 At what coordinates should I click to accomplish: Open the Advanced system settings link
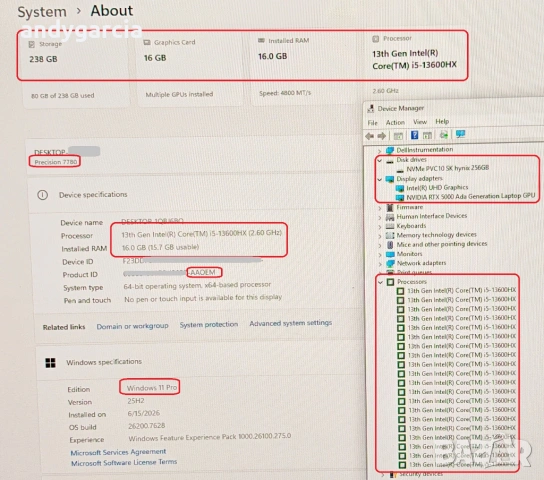coord(290,323)
